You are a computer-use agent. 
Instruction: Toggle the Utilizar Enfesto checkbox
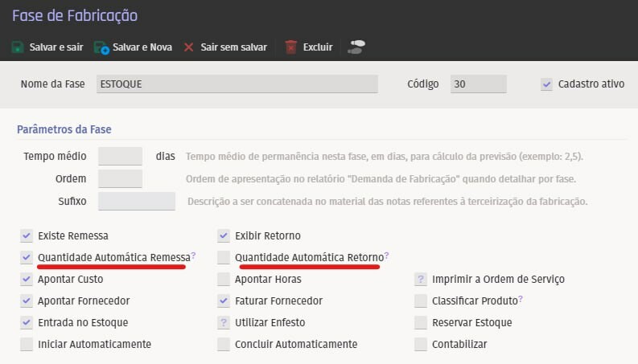pyautogui.click(x=224, y=322)
